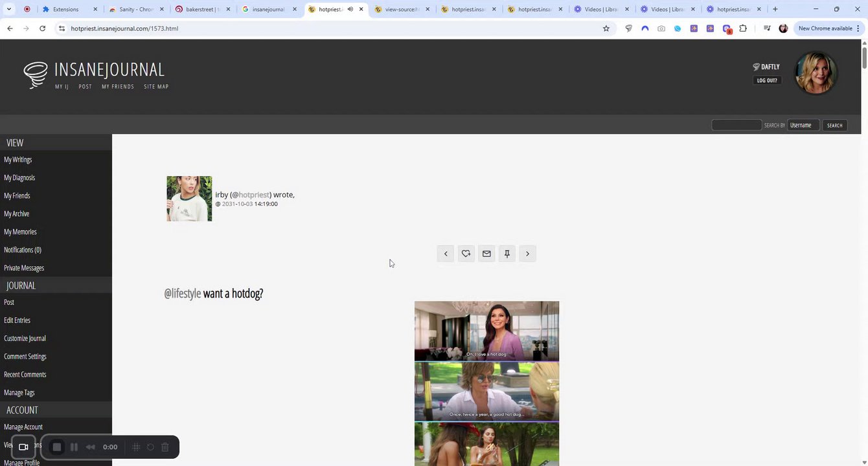Open the DAFTLY username link
Image resolution: width=868 pixels, height=466 pixels.
(x=770, y=67)
